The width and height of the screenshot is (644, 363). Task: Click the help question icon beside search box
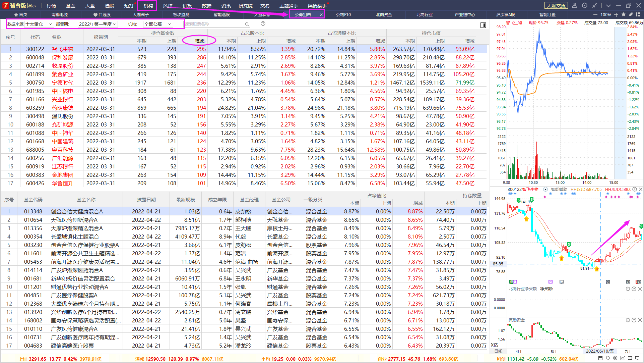[263, 24]
